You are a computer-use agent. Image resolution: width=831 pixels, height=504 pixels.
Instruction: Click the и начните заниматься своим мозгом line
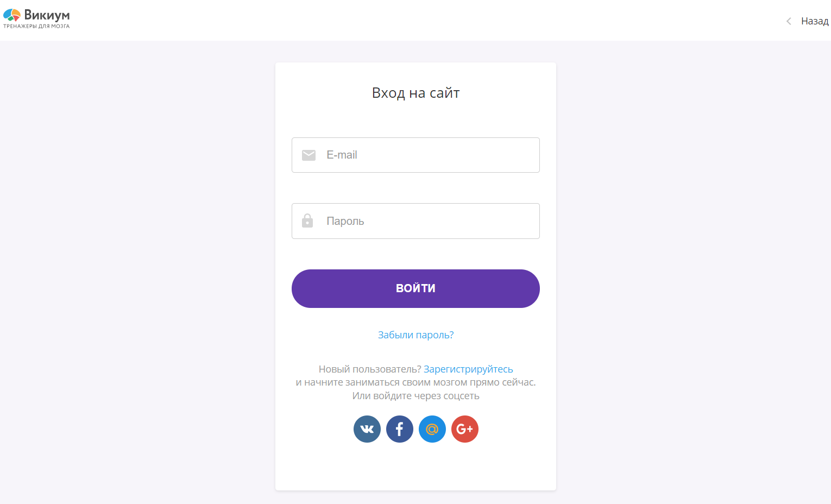pyautogui.click(x=415, y=382)
